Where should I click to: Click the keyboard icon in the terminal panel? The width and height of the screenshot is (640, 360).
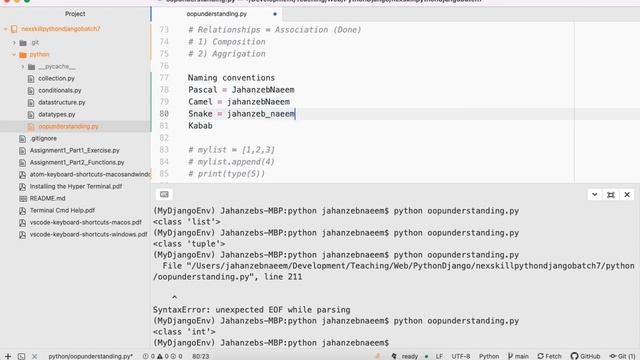point(164,195)
